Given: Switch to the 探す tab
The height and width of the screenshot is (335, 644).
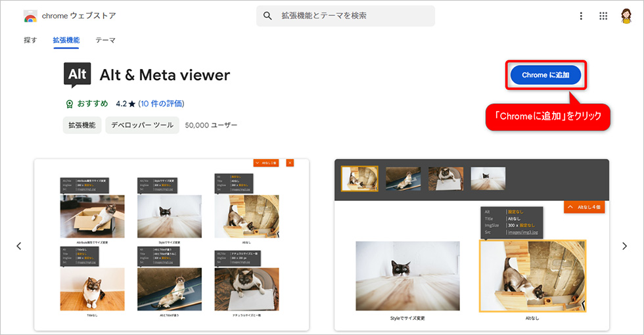Looking at the screenshot, I should coord(30,40).
